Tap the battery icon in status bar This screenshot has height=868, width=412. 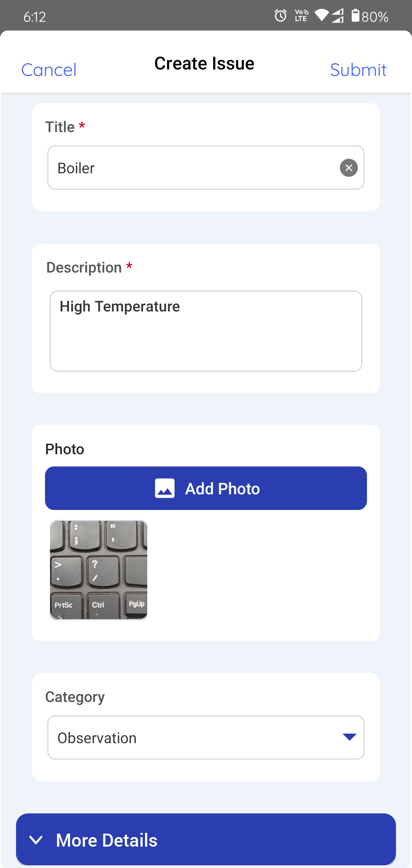point(355,16)
